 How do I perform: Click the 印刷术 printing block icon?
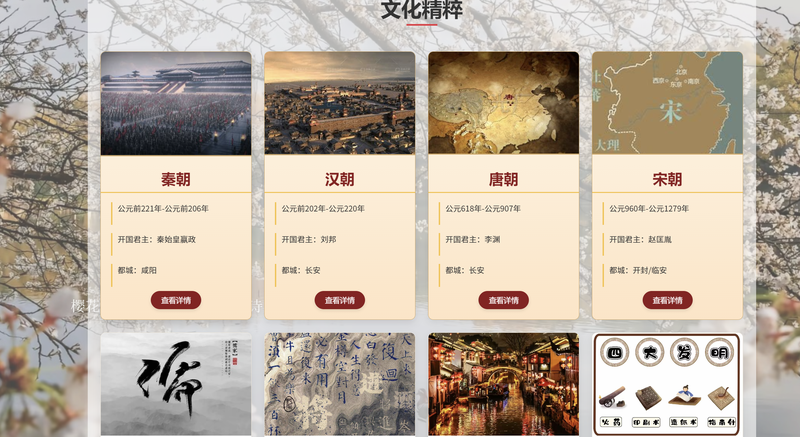(x=648, y=398)
